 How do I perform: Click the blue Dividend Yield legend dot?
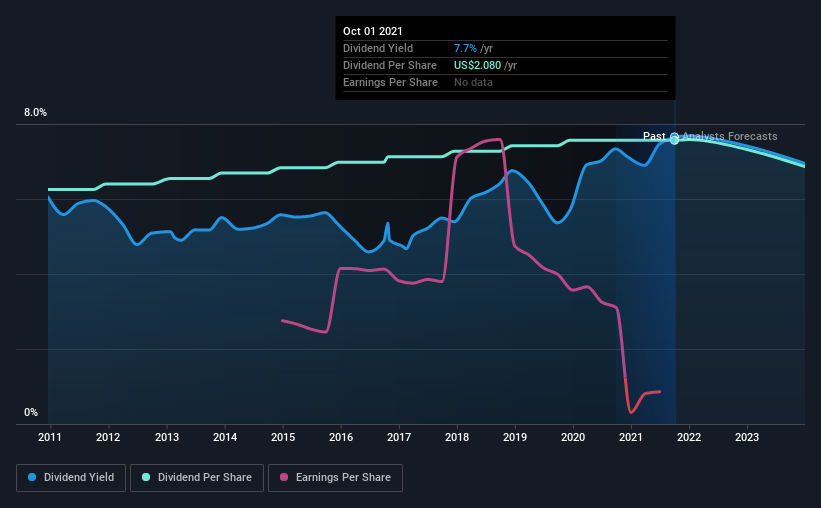pos(32,478)
